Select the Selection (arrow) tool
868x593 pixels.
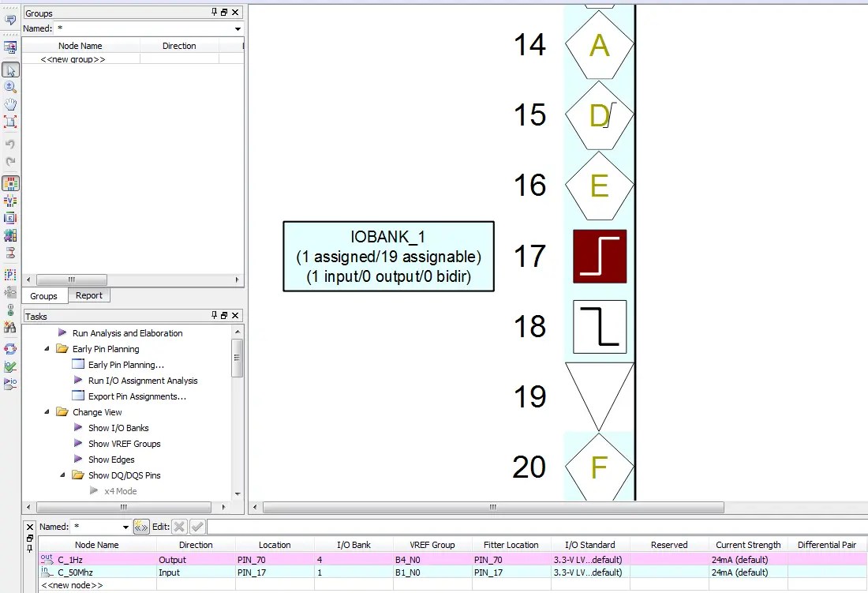coord(10,69)
